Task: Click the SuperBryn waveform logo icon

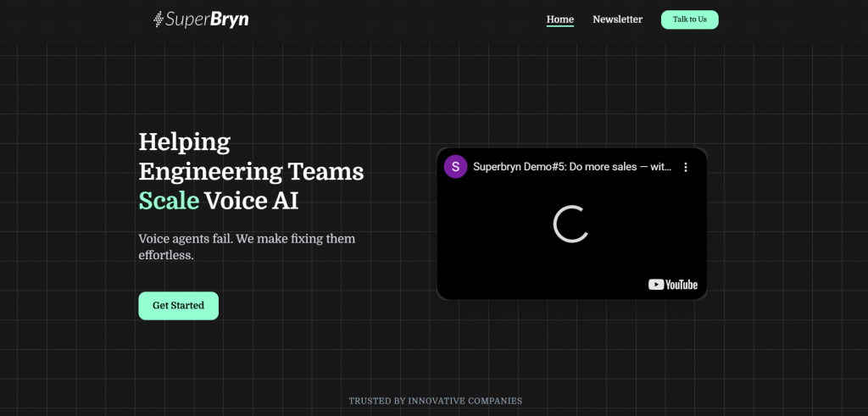Action: click(158, 19)
